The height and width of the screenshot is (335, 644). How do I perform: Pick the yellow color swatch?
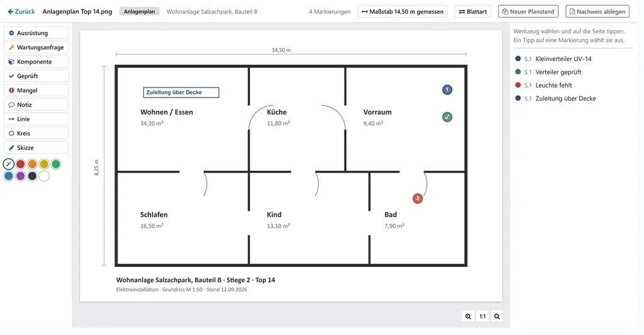pos(44,164)
